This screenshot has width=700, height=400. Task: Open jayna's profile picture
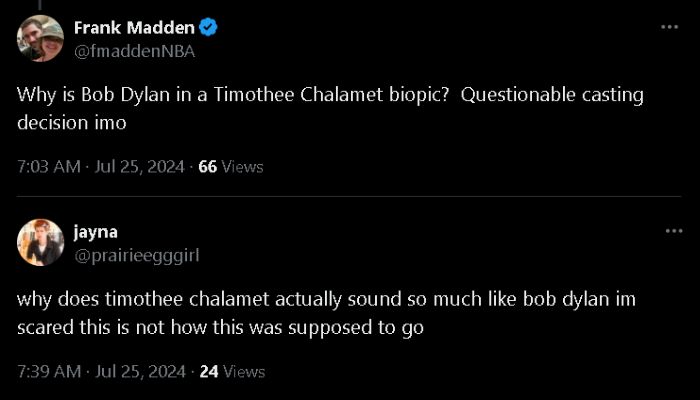point(40,242)
